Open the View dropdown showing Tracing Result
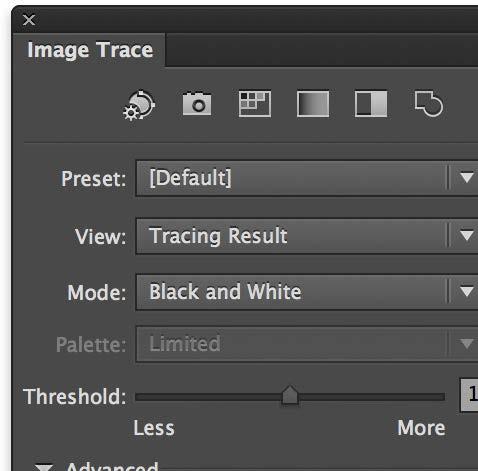478x471 pixels. click(x=307, y=236)
